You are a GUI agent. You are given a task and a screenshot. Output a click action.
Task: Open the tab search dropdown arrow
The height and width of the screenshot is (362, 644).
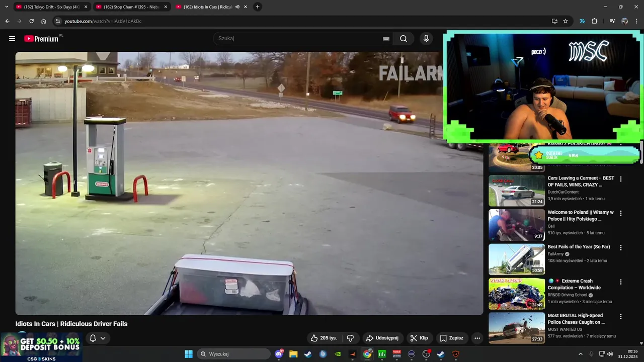click(x=7, y=7)
